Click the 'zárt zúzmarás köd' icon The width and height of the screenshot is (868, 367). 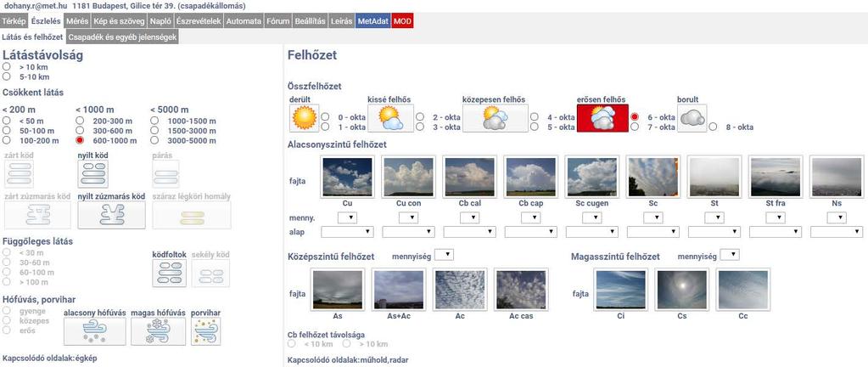37,215
